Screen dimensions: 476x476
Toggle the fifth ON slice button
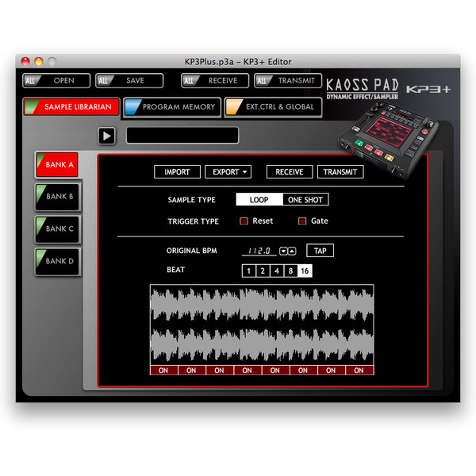coord(275,370)
